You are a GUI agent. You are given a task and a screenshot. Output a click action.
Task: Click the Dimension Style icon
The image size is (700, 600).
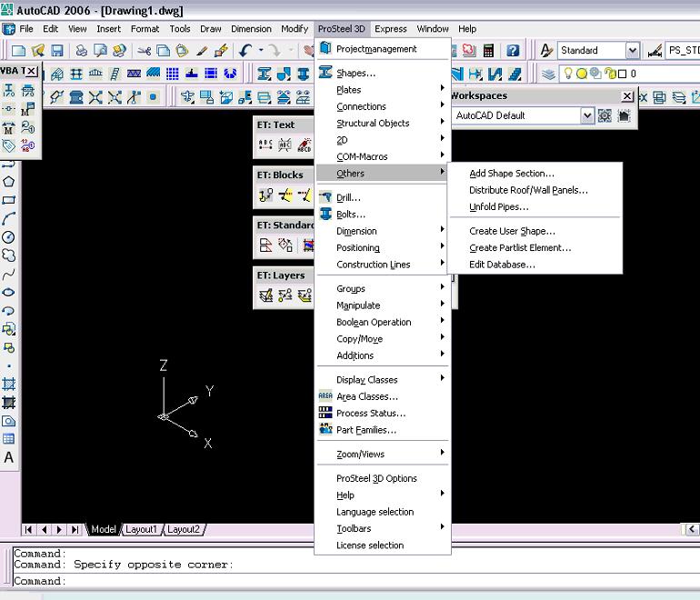tap(655, 50)
